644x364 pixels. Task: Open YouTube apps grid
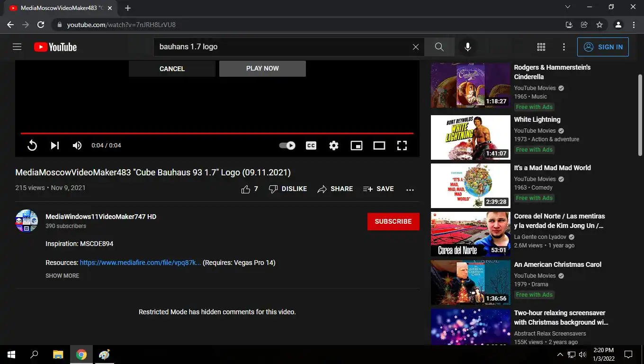[541, 47]
